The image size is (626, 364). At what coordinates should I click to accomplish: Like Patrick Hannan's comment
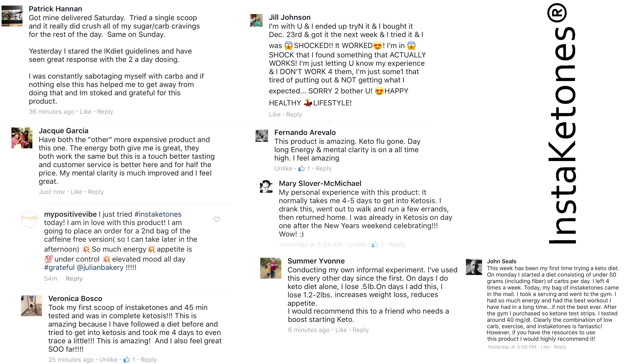click(x=85, y=111)
